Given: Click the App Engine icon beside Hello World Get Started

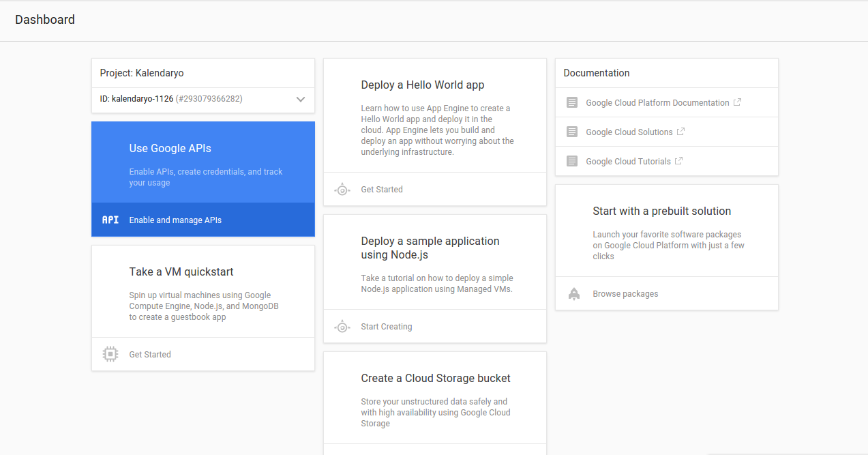Looking at the screenshot, I should 342,190.
